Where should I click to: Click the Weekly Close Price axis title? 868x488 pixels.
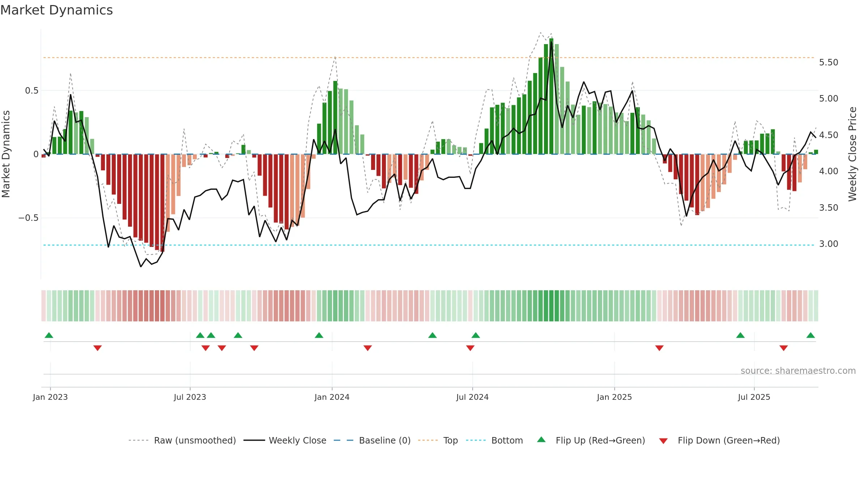tap(852, 154)
